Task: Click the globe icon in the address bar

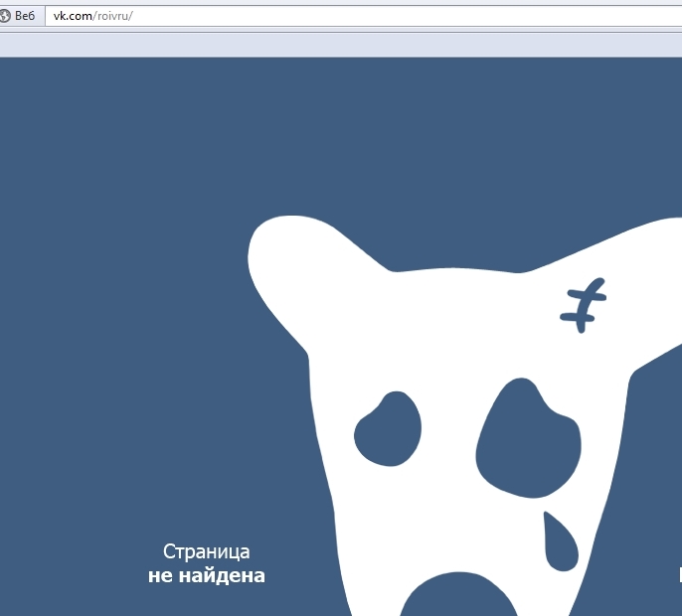Action: tap(6, 16)
